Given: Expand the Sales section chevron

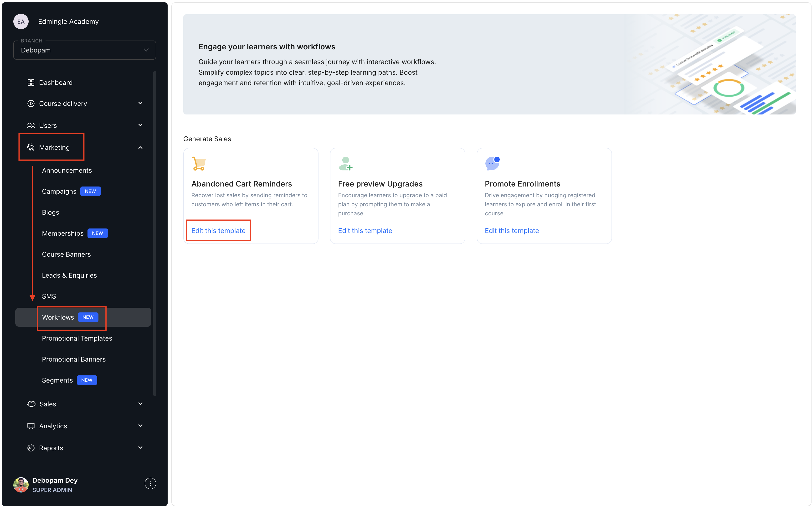Looking at the screenshot, I should (x=140, y=404).
